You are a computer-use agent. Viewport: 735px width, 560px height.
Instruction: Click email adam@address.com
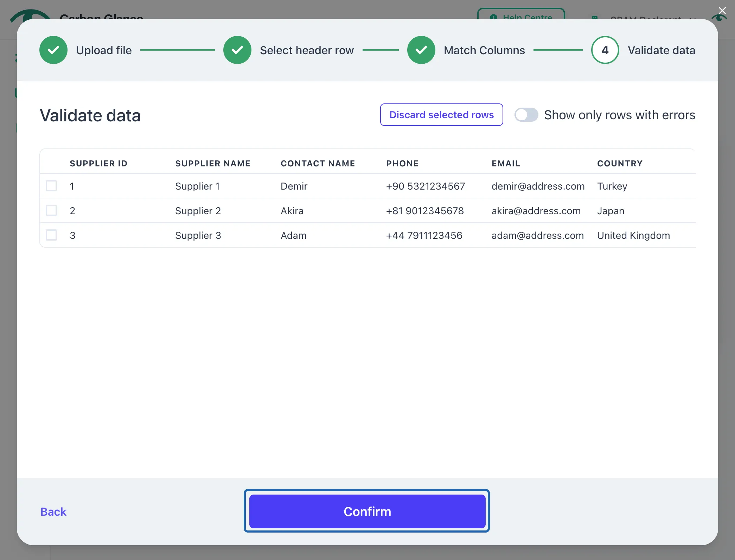point(538,235)
